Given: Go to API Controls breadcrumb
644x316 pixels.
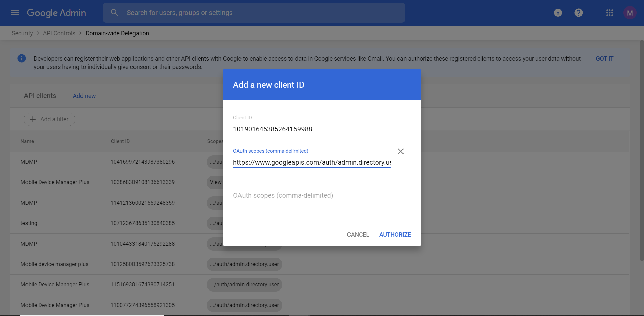Looking at the screenshot, I should click(x=59, y=33).
